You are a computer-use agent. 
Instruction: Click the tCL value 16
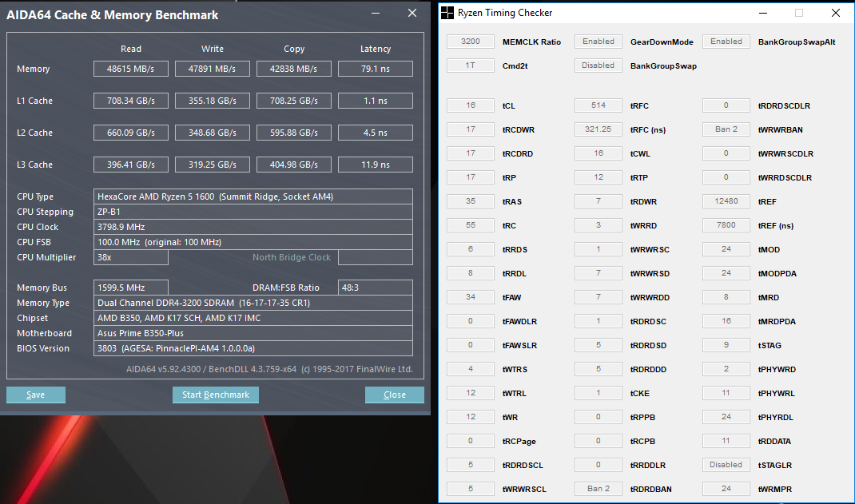click(x=471, y=105)
